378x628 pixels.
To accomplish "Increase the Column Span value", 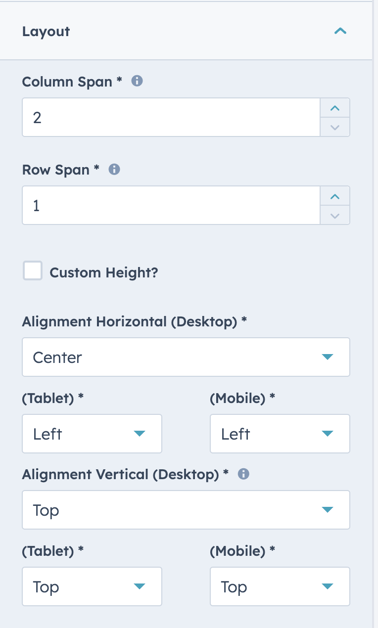I will tap(335, 108).
